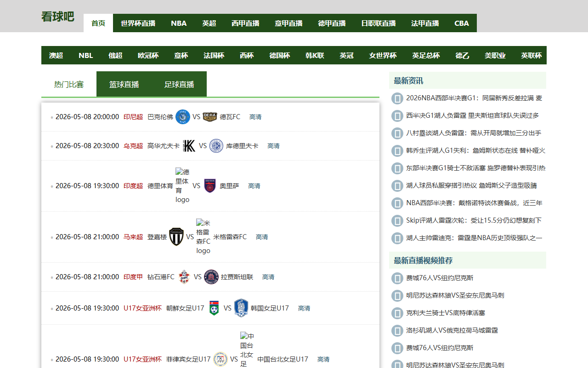Open 明尼苏达森林狼VS圣安东尼奥马刺 first video link
The image size is (588, 368).
coord(455,295)
